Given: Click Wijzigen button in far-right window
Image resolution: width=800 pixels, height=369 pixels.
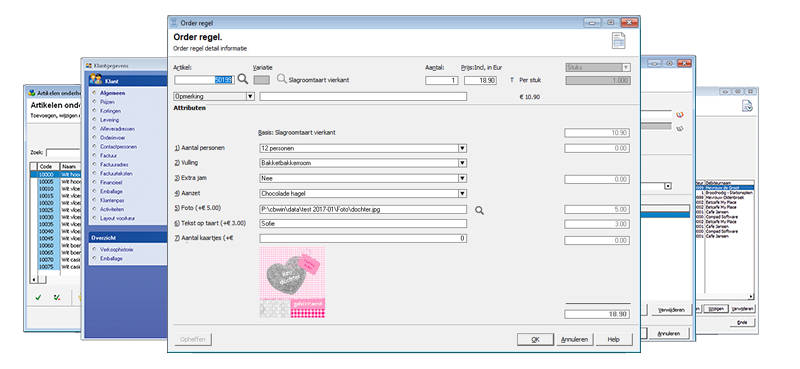Looking at the screenshot, I should 716,309.
